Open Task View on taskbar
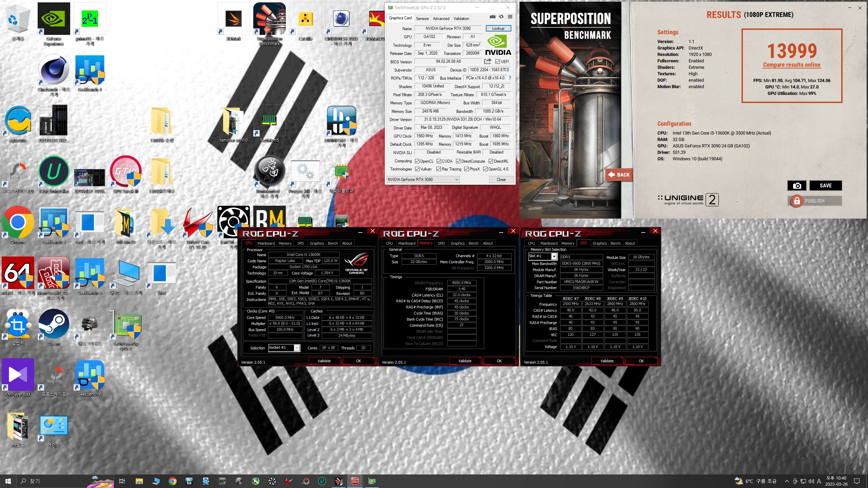The image size is (868, 488). click(122, 481)
